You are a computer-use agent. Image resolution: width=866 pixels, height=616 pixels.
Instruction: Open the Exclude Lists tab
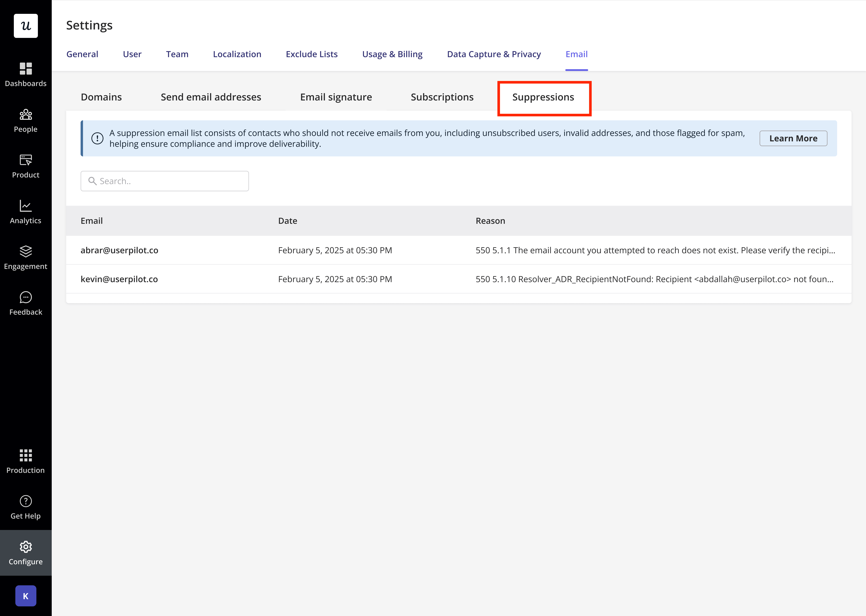click(x=312, y=54)
